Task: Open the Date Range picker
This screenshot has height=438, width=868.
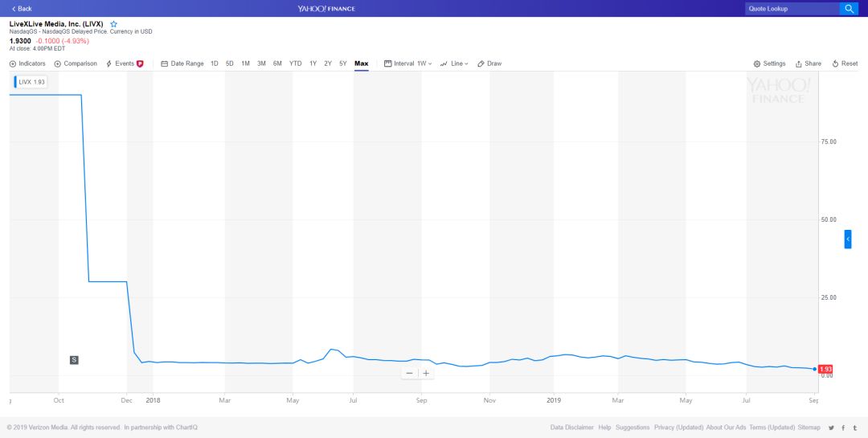Action: coord(182,63)
